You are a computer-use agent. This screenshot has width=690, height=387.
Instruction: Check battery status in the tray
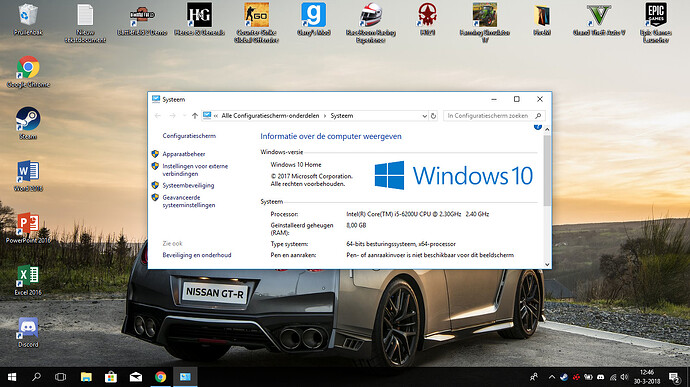(x=588, y=377)
